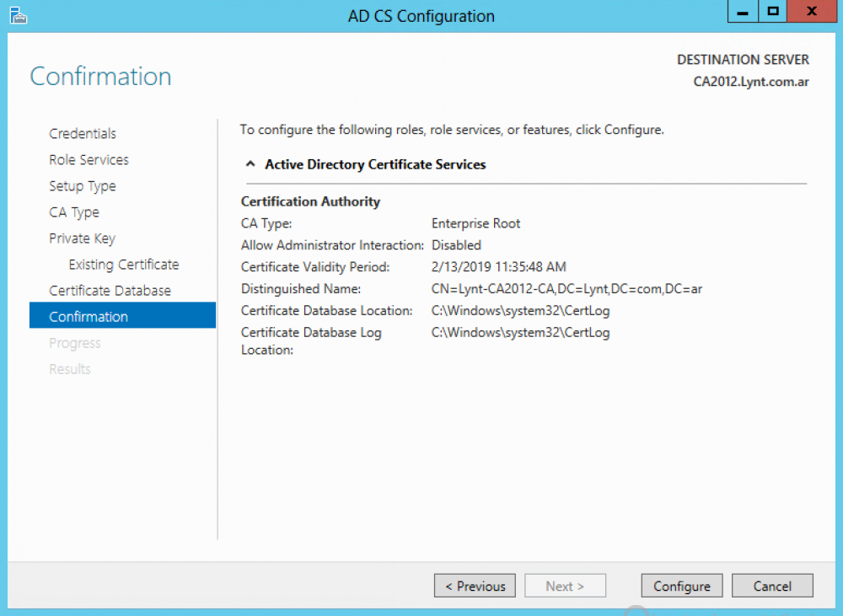Select the Setup Type step
The height and width of the screenshot is (616, 843).
83,186
